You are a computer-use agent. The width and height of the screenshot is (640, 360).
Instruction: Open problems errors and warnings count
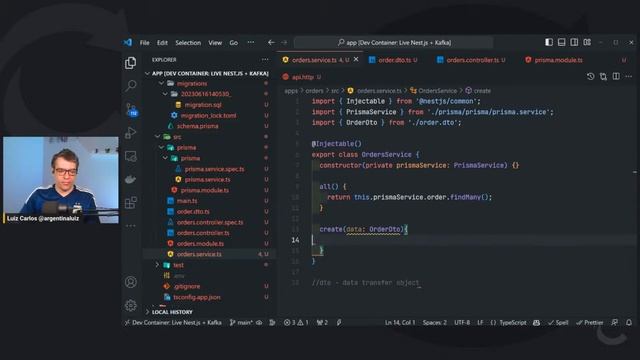pyautogui.click(x=296, y=322)
